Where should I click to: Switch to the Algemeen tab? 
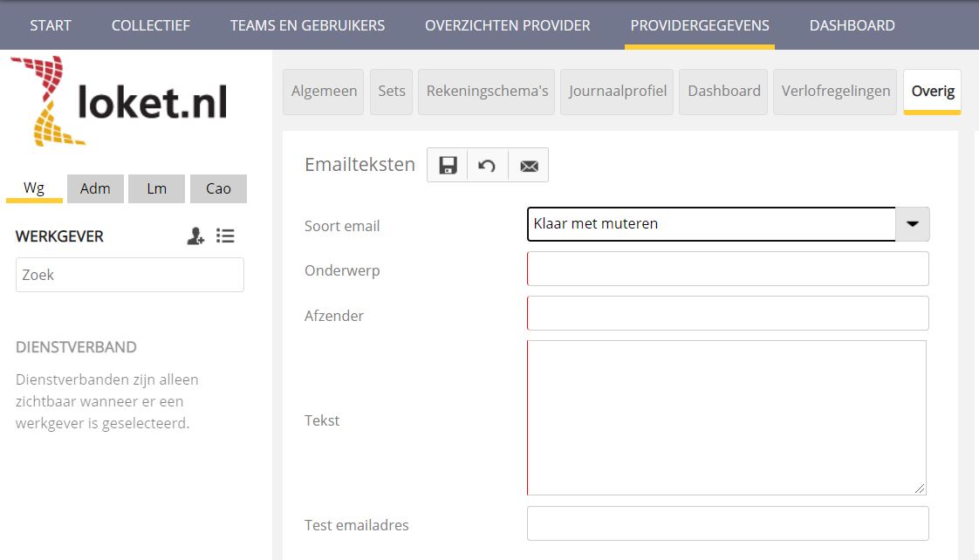(x=324, y=92)
